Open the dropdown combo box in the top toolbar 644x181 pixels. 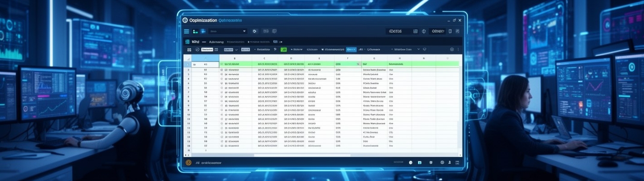point(228,31)
